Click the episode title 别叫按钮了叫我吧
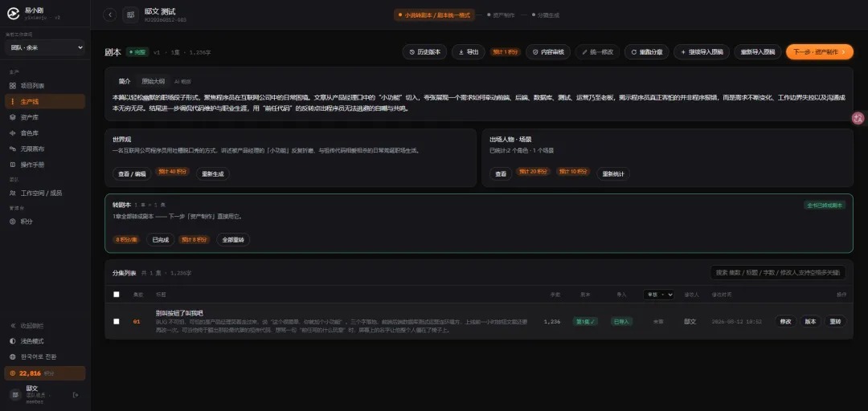 [178, 313]
